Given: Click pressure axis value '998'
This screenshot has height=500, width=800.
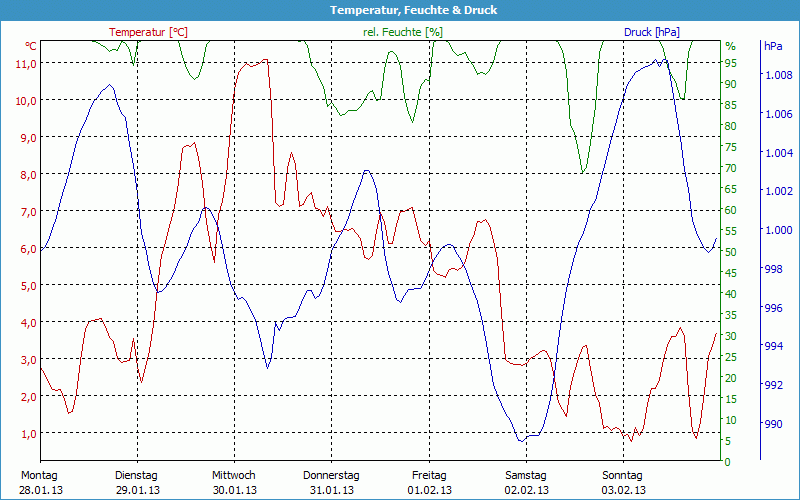Looking at the screenshot, I should 773,269.
